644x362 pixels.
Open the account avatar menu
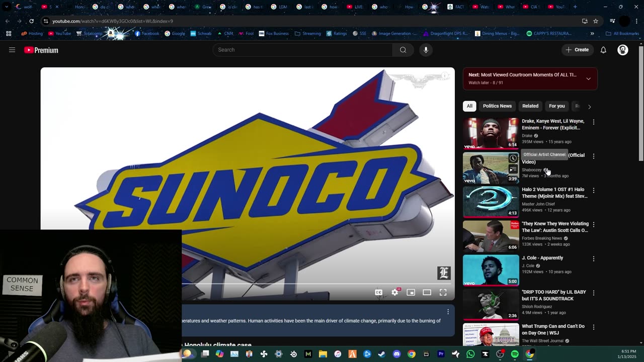coord(623,50)
